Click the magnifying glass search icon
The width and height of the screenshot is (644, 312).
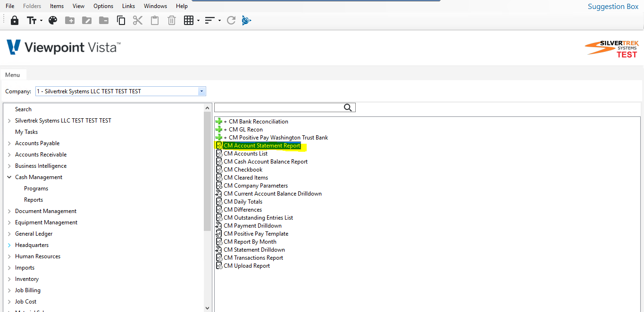pos(348,107)
